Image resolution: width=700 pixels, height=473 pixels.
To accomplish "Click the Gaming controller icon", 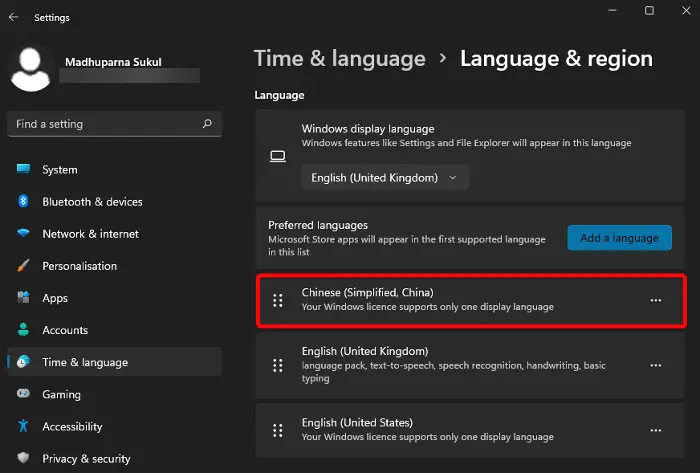I will pyautogui.click(x=23, y=394).
